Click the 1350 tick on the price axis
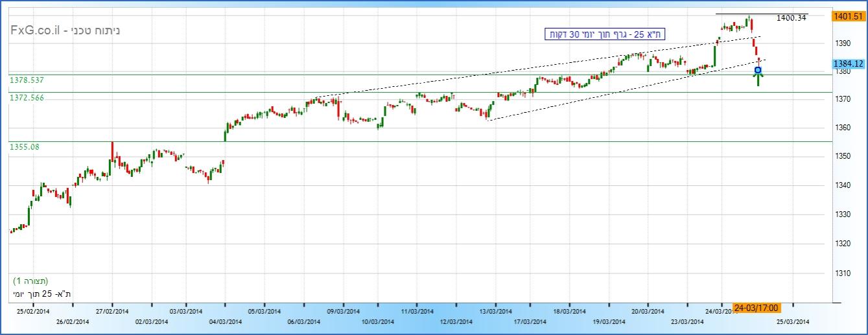This screenshot has width=868, height=335. point(841,157)
